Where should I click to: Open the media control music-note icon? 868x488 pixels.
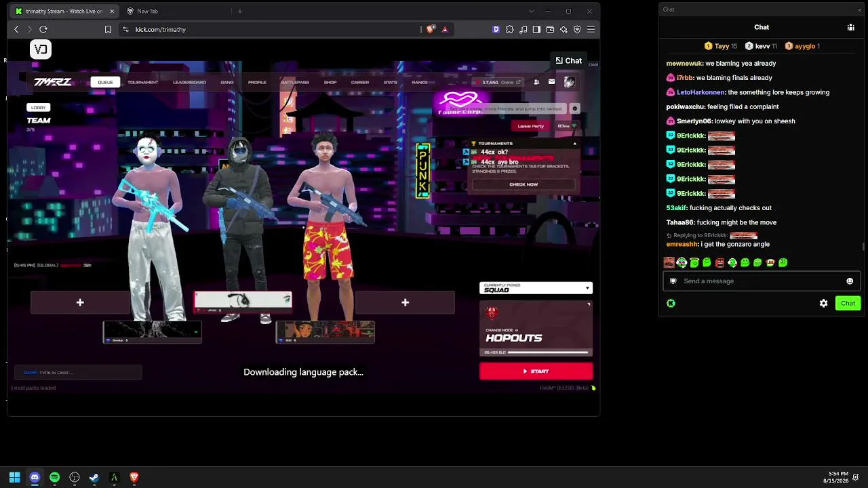coord(523,29)
